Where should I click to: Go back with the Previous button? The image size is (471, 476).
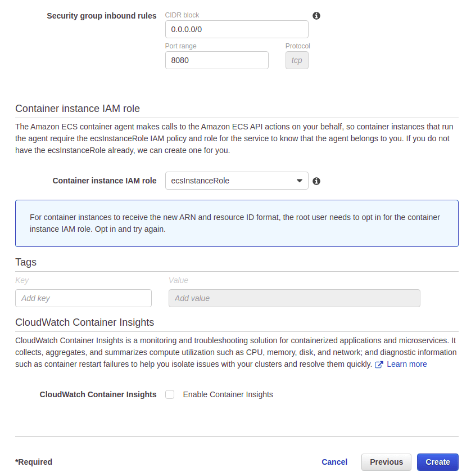pos(386,462)
